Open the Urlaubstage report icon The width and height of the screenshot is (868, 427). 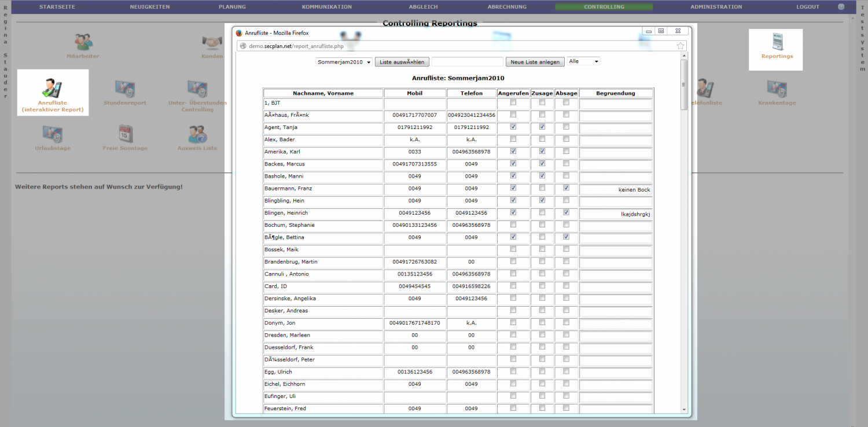(x=53, y=134)
